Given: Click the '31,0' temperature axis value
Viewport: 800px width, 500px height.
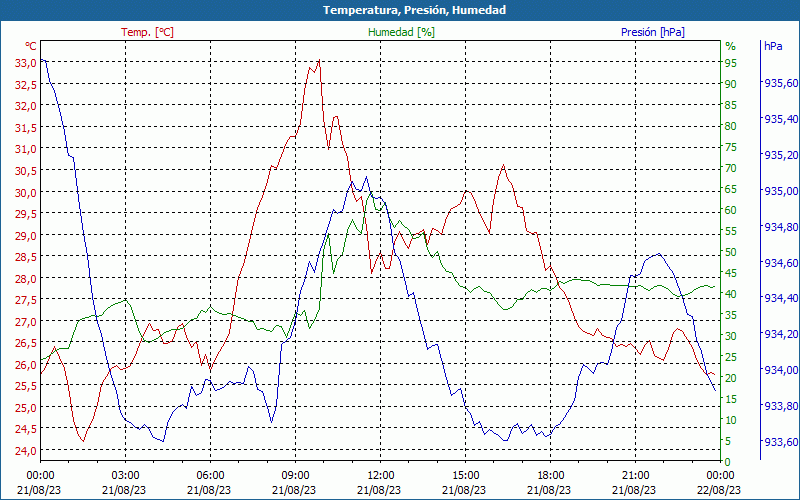Looking at the screenshot, I should 26,149.
